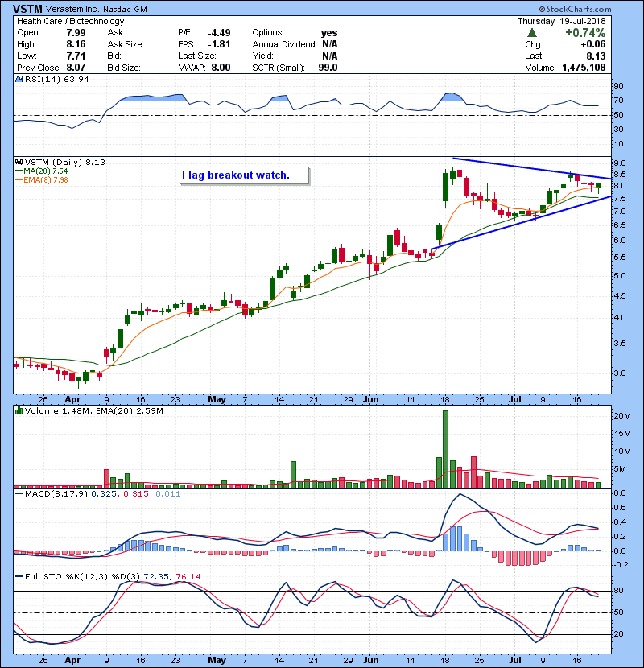
Task: Click the Health Care / Biotechnology sector text
Action: pyautogui.click(x=71, y=21)
